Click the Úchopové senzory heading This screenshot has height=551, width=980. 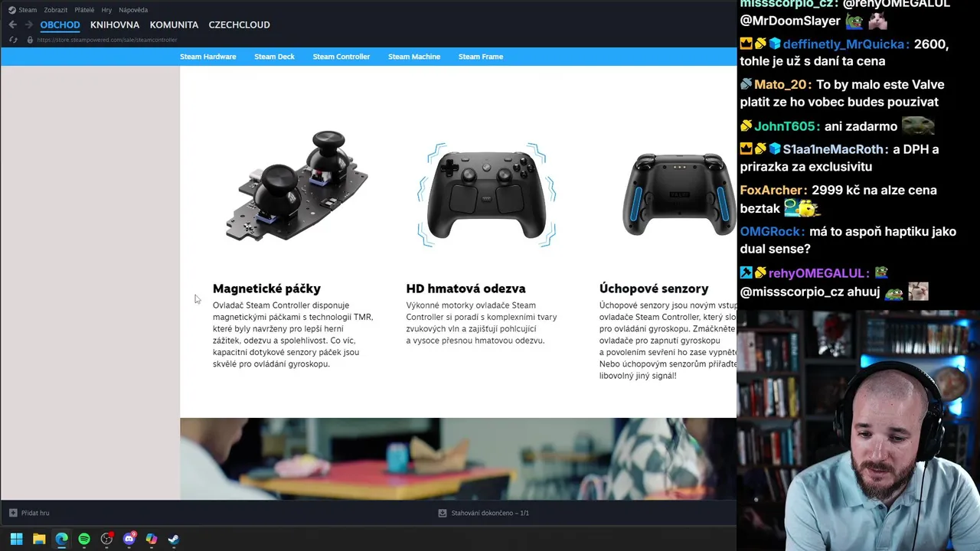tap(654, 289)
